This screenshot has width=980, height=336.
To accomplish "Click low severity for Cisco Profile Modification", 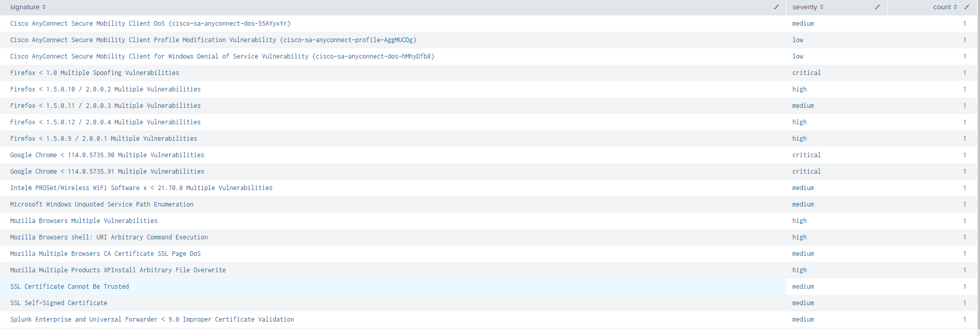I will coord(798,40).
